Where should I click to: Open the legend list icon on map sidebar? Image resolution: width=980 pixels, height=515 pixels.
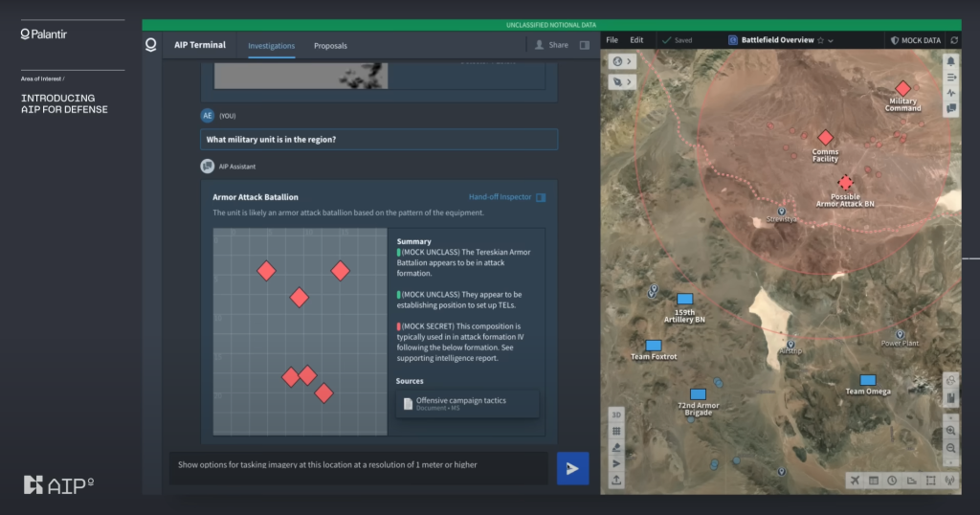(x=950, y=78)
